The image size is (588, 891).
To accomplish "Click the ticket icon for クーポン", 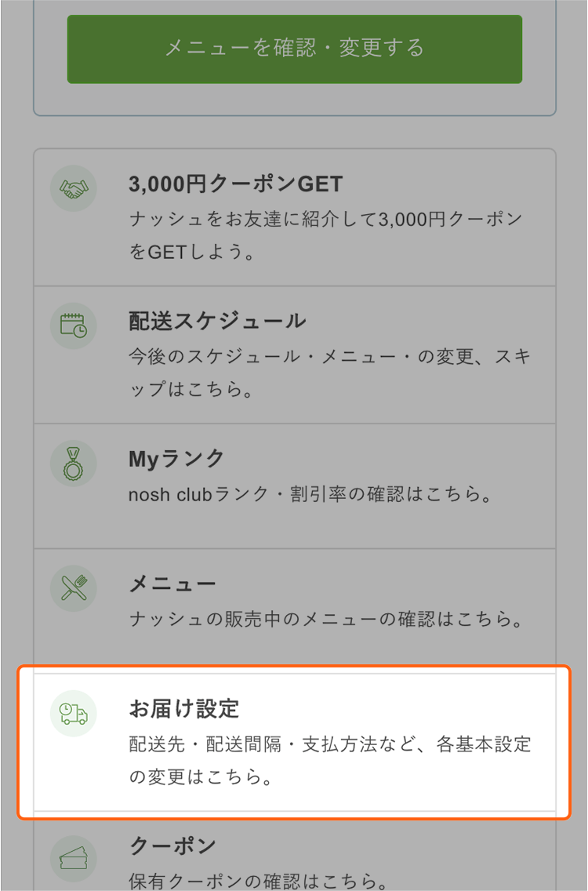I will click(x=73, y=858).
